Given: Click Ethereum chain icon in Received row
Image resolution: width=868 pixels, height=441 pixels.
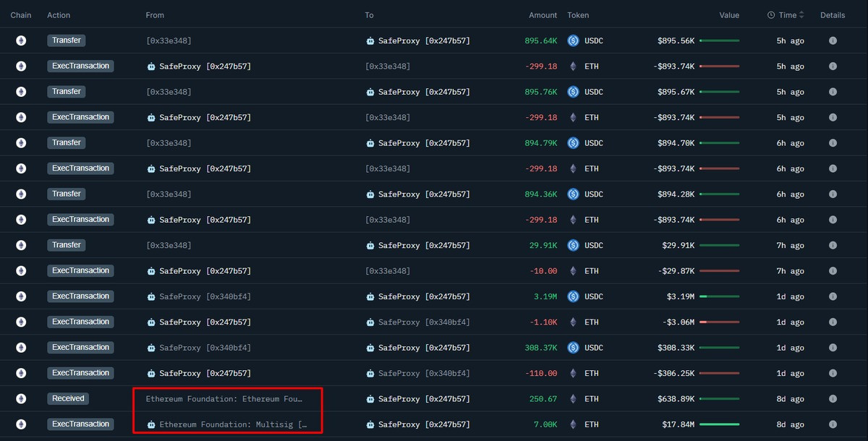Looking at the screenshot, I should (x=21, y=399).
